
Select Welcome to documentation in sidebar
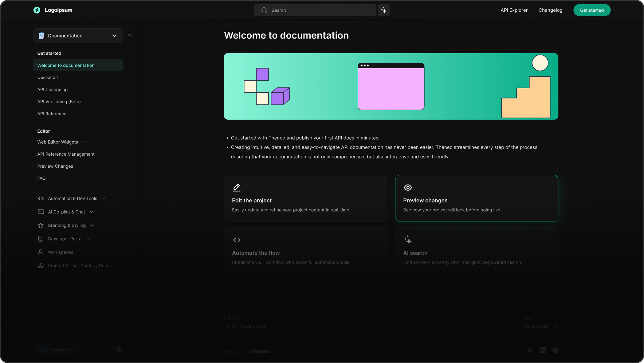(78, 65)
